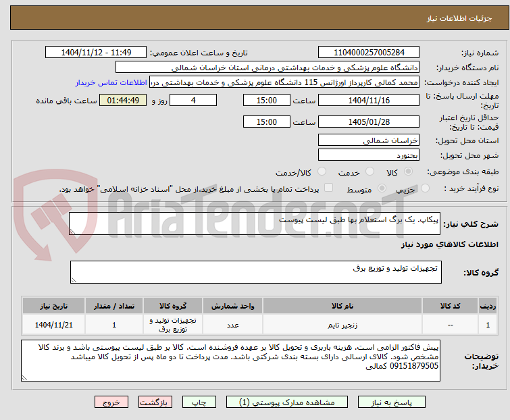Click the resize grip of شرح کلی نیاز box
The image size is (510, 420).
(x=72, y=231)
